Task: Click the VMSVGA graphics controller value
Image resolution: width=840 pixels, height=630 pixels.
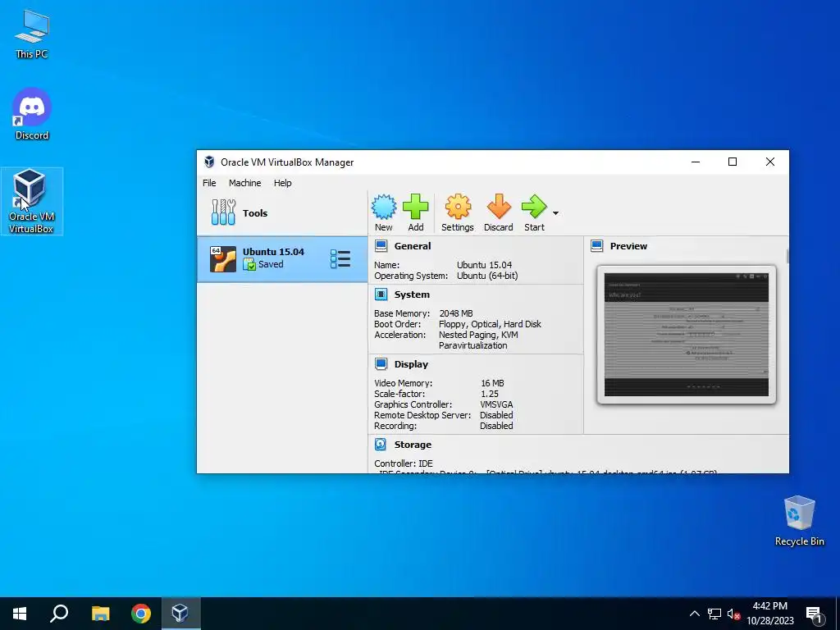Action: [496, 404]
